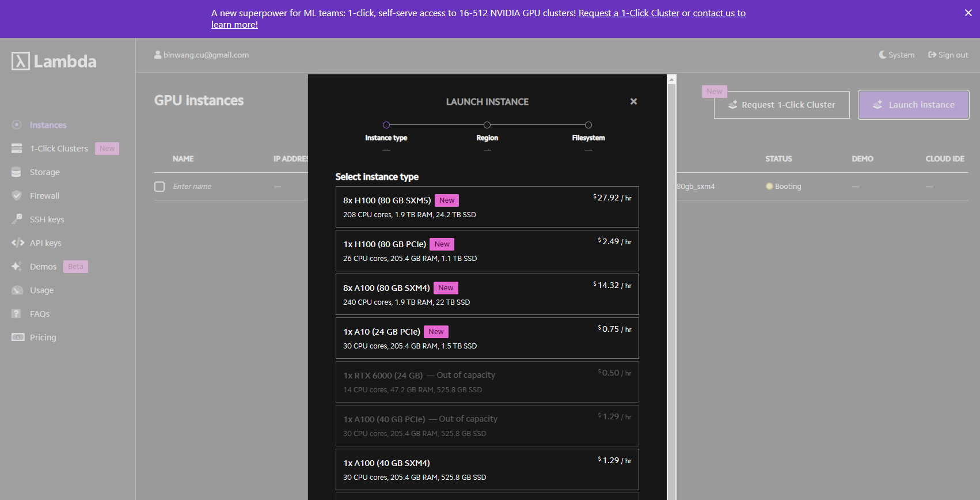Open the Pricing money icon
980x500 pixels.
[18, 338]
